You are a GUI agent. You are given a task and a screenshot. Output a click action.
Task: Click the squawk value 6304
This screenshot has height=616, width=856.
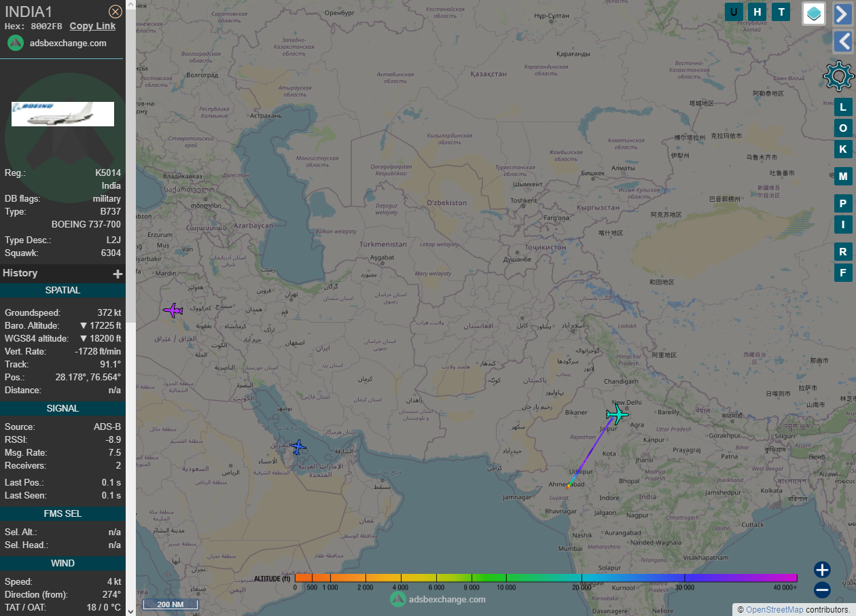click(x=110, y=253)
